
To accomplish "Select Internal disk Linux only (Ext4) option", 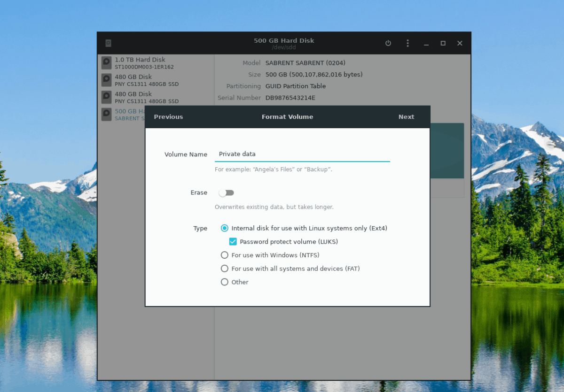I will [x=225, y=228].
